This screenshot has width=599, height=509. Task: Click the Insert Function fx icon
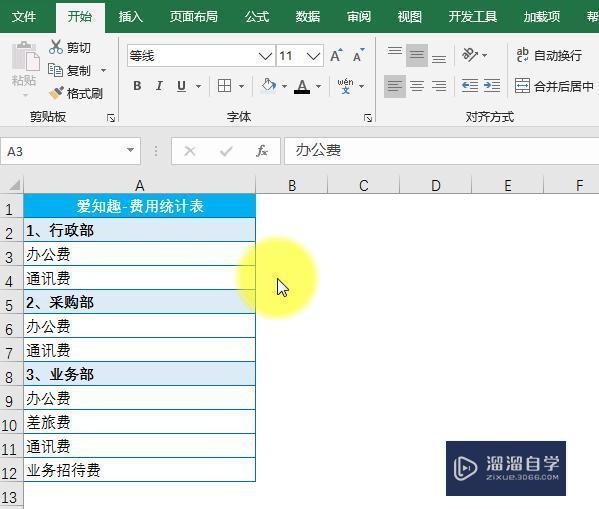[262, 151]
